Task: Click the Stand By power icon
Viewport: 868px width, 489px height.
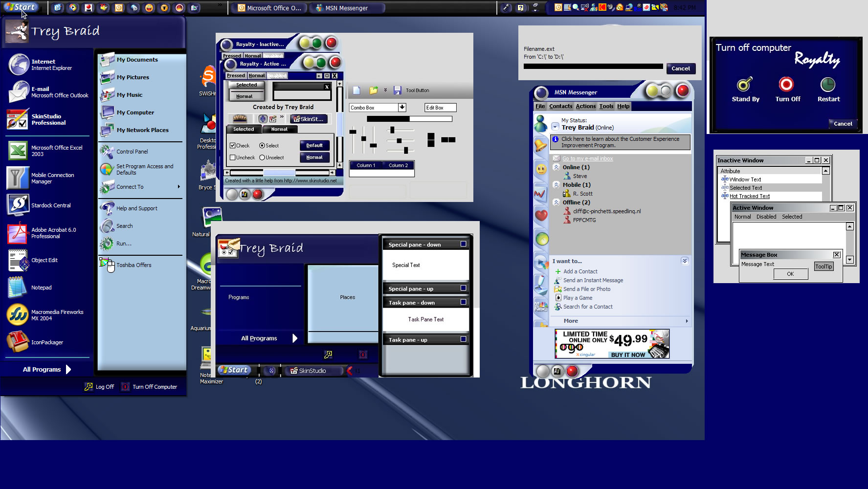Action: 745,85
